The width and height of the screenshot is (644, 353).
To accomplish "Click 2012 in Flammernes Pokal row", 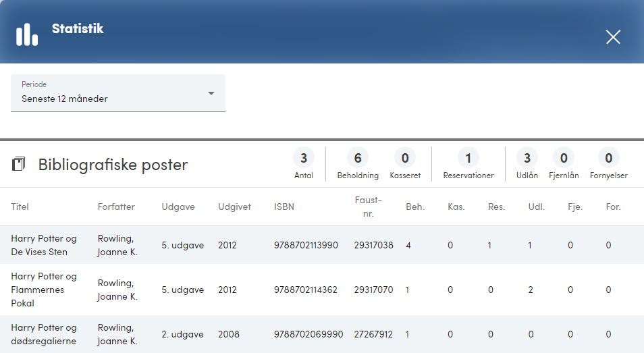I will pos(227,290).
